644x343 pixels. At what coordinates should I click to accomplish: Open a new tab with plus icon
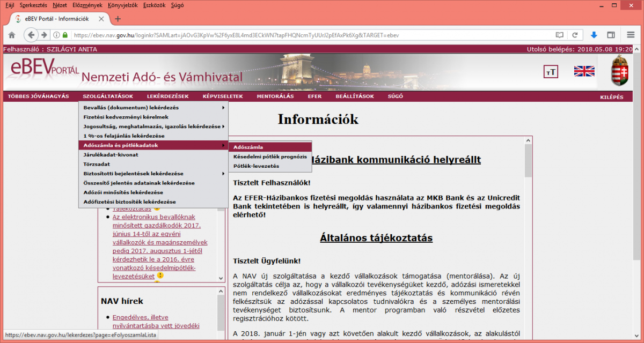[118, 19]
